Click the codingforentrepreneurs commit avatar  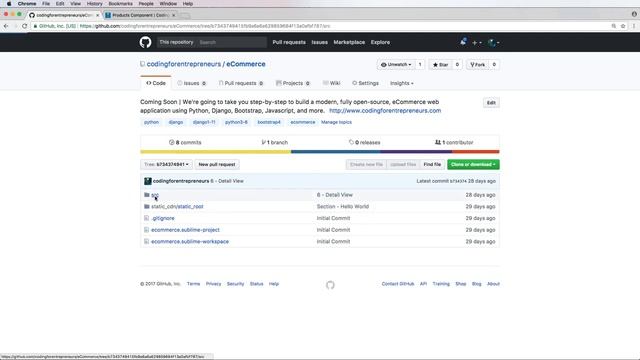tap(148, 181)
